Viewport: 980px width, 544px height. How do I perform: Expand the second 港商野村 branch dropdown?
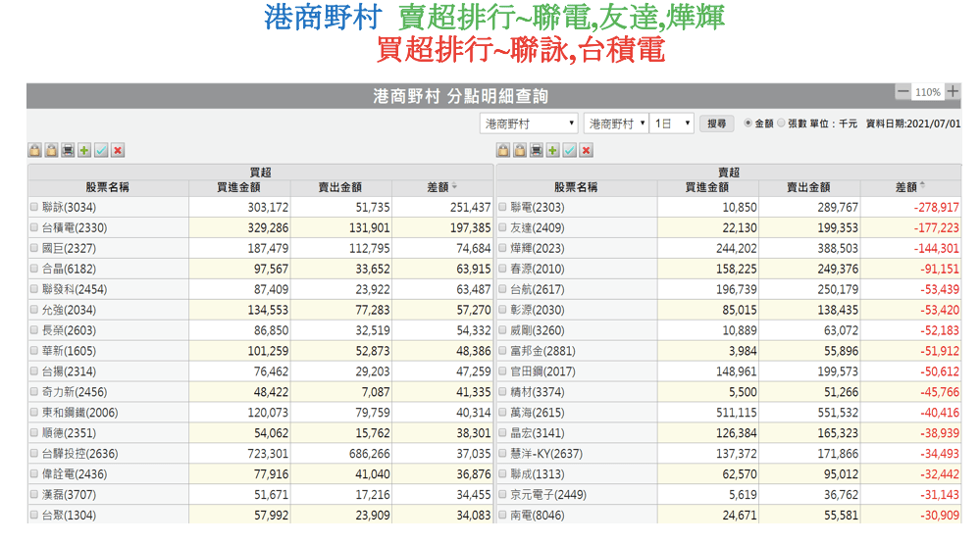[615, 124]
